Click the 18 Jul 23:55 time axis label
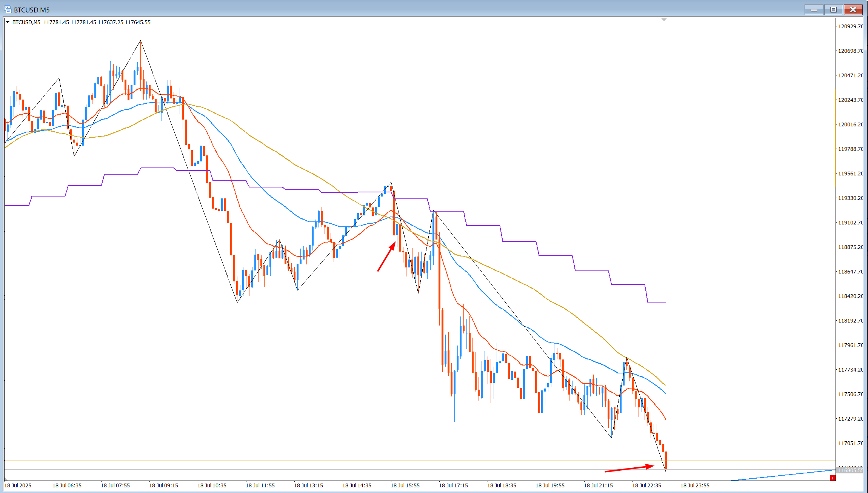This screenshot has width=868, height=493. (x=695, y=485)
